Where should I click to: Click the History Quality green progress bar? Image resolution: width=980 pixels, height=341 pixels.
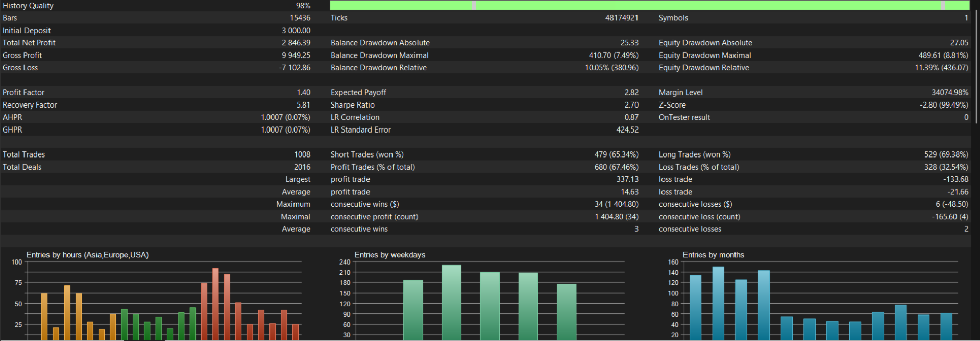click(x=649, y=5)
